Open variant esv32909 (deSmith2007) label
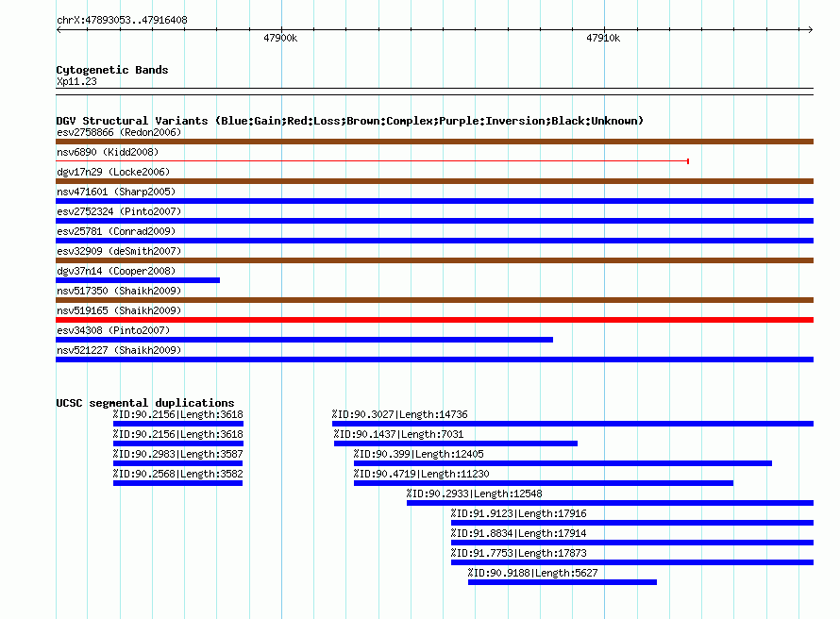Viewport: 840px width, 619px height. (119, 251)
